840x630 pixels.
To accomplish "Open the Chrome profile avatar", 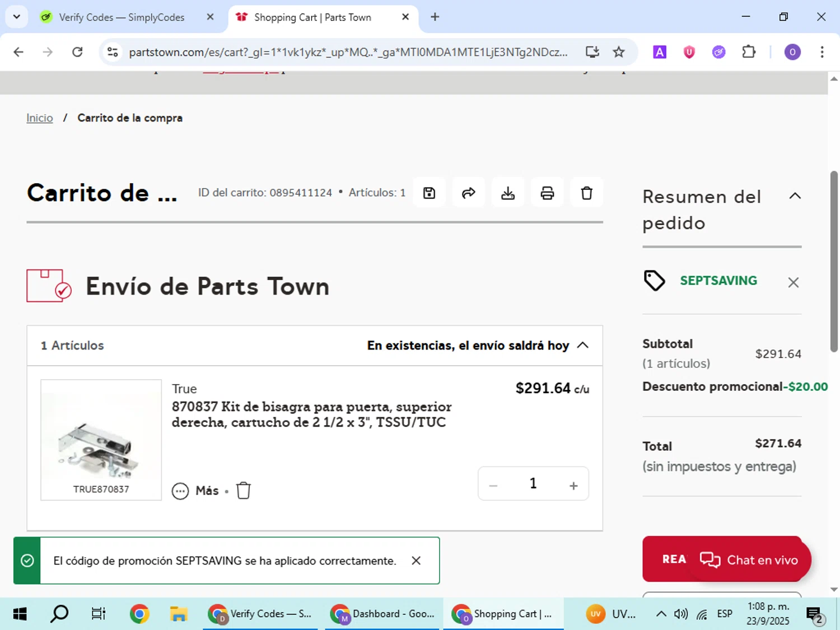I will [x=792, y=52].
